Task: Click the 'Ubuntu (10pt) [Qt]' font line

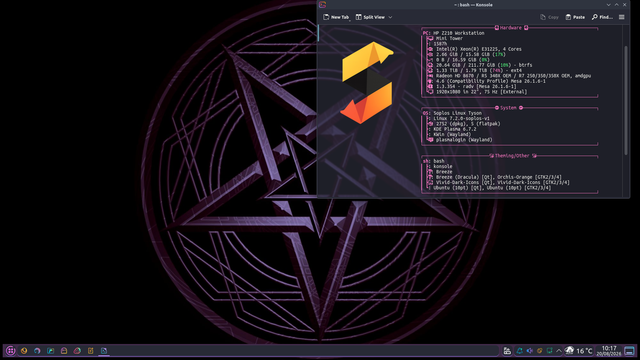Action: 492,188
